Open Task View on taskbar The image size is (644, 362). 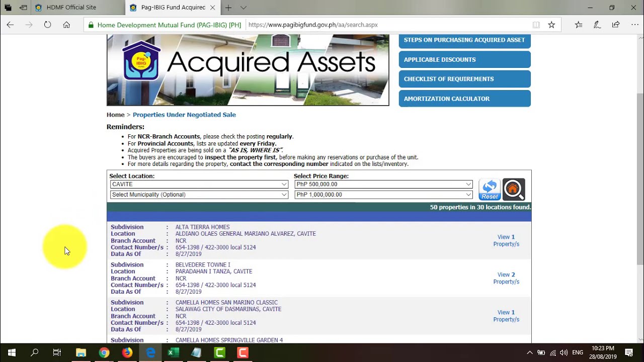tap(57, 352)
